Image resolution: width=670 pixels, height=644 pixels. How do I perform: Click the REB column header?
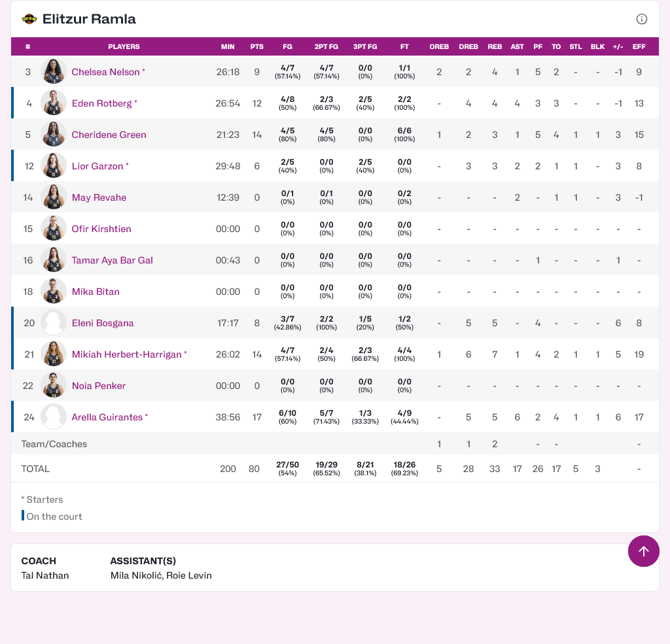[x=495, y=47]
